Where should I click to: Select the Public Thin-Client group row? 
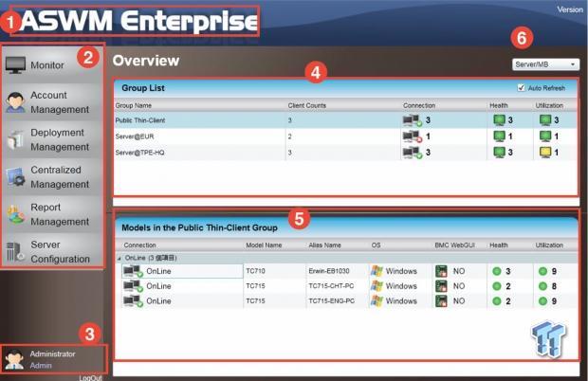pyautogui.click(x=345, y=120)
